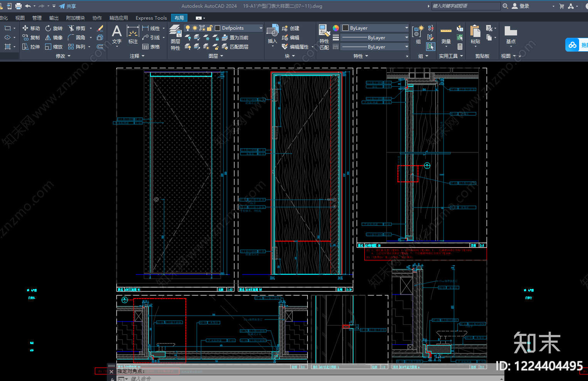This screenshot has width=588, height=381.
Task: Select the Move (移动) tool
Action: (x=31, y=28)
